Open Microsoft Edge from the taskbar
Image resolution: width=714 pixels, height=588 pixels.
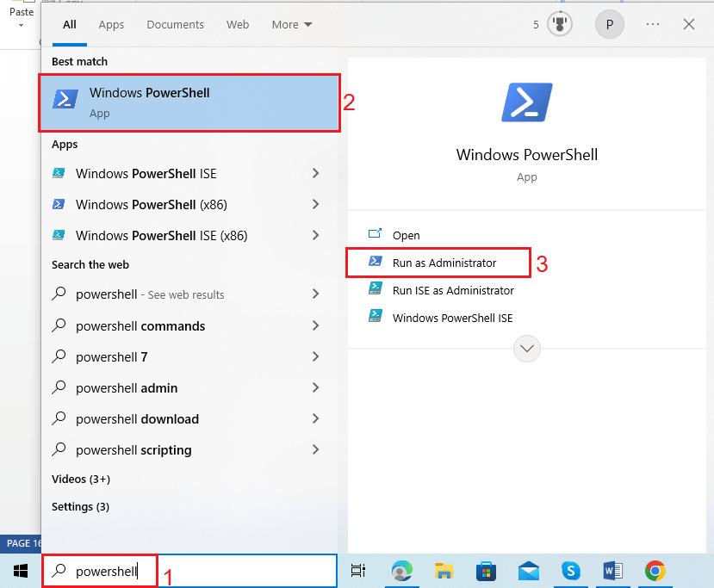[402, 571]
